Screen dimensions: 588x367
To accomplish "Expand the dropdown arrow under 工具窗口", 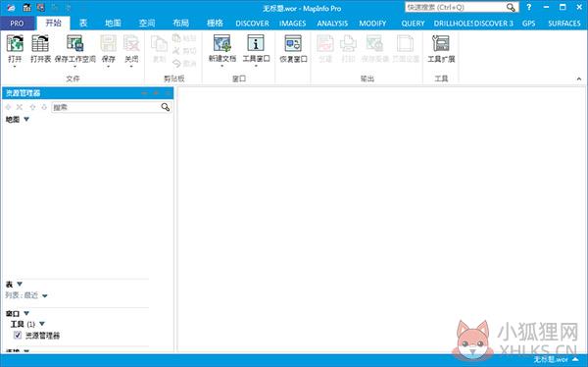I will tap(256, 67).
